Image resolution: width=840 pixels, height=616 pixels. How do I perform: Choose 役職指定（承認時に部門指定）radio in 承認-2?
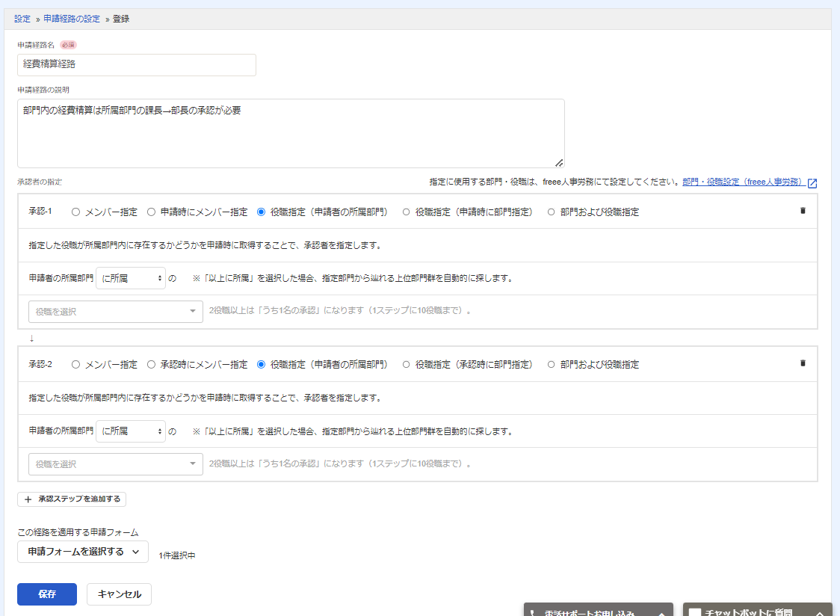tap(407, 365)
